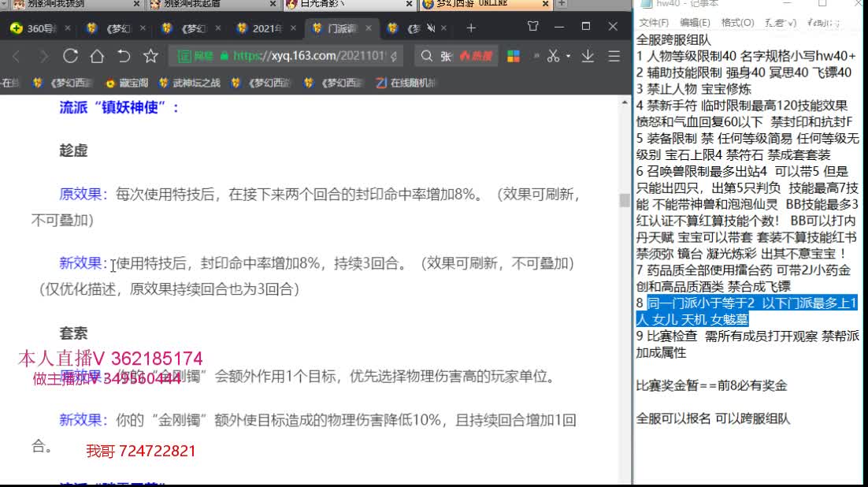Open the browser hamburger menu
Image resolution: width=868 pixels, height=487 pixels.
coord(614,56)
